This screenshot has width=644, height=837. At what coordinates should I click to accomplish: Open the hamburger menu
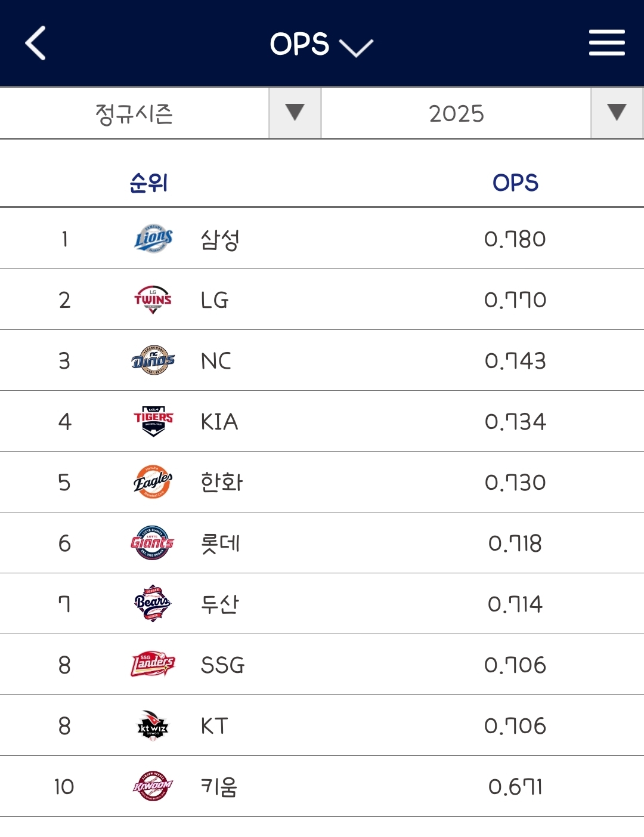(606, 43)
